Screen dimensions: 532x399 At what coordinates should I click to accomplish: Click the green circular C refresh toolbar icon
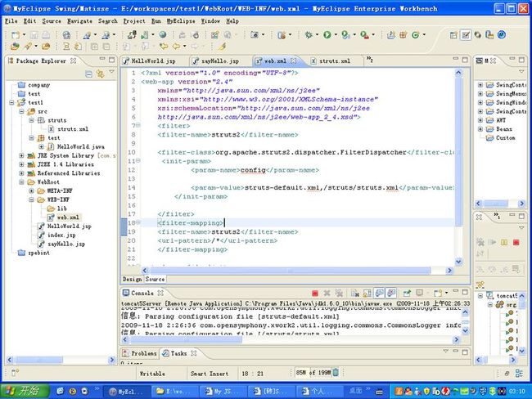tap(415, 34)
